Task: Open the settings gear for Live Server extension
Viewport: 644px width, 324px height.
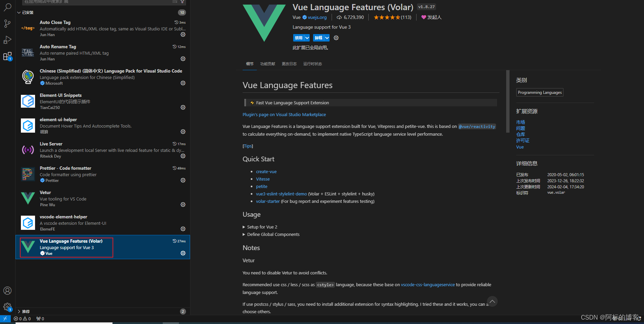Action: [x=183, y=156]
